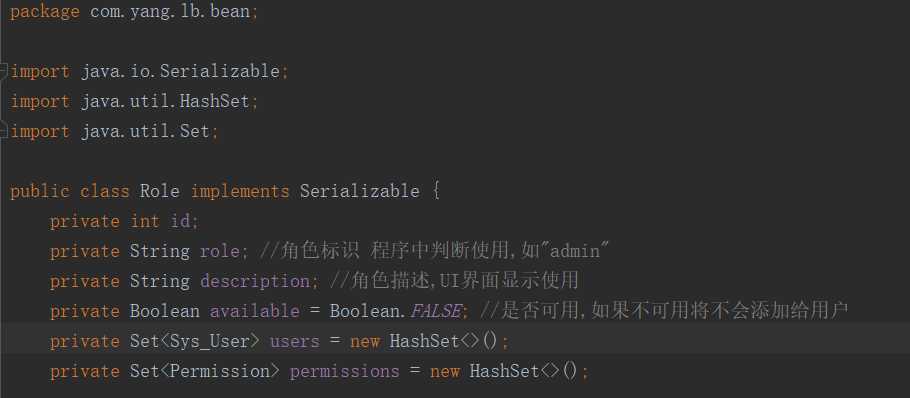Click the package name com.yang.lb.bean
This screenshot has width=910, height=398.
[170, 12]
